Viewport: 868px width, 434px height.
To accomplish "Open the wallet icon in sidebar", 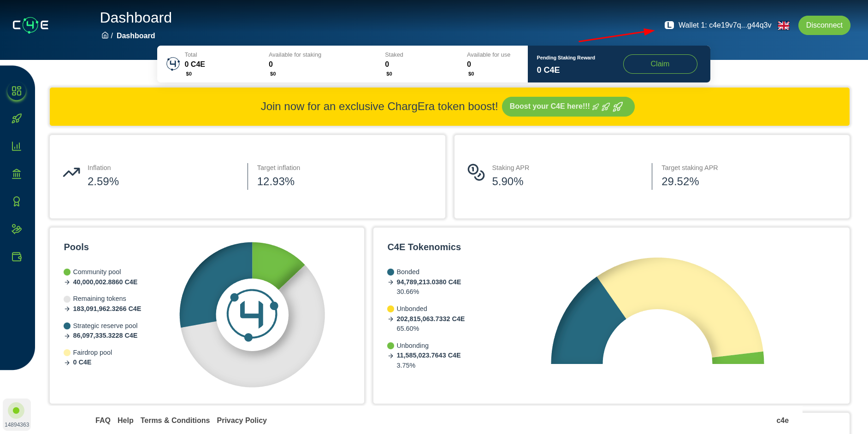I will coord(17,257).
